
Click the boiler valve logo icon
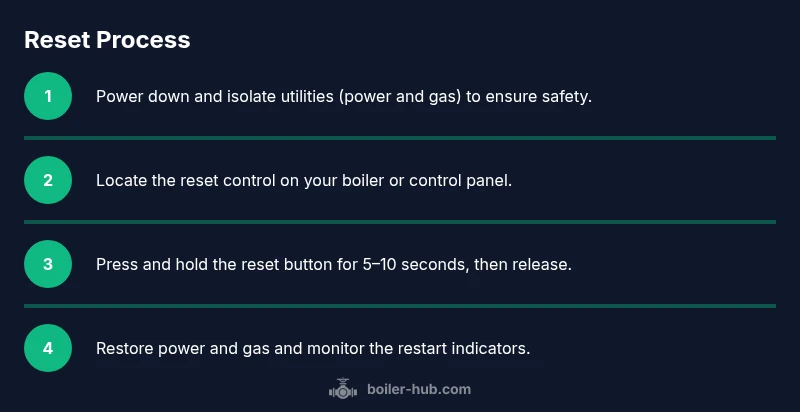(x=343, y=390)
